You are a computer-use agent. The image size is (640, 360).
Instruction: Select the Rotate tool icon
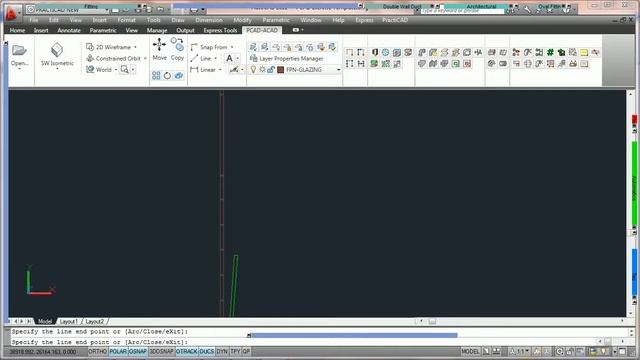click(167, 76)
